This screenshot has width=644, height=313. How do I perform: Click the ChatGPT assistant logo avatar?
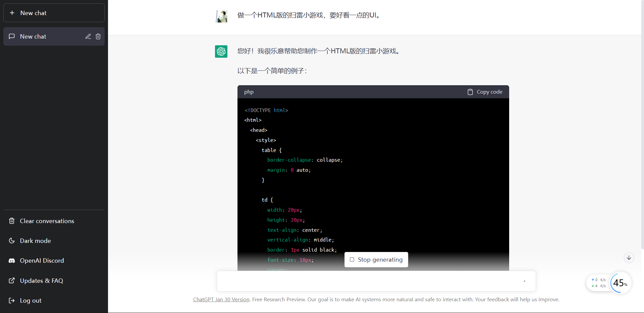coord(221,51)
